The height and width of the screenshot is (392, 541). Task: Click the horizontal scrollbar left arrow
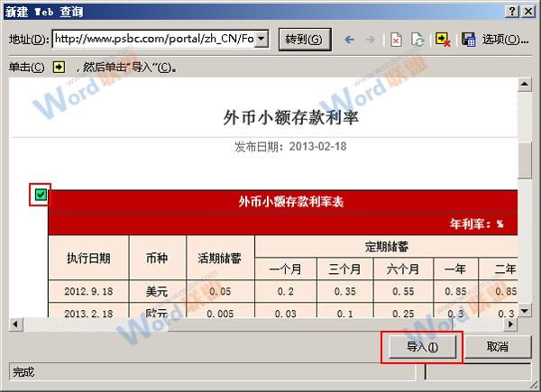[15, 324]
